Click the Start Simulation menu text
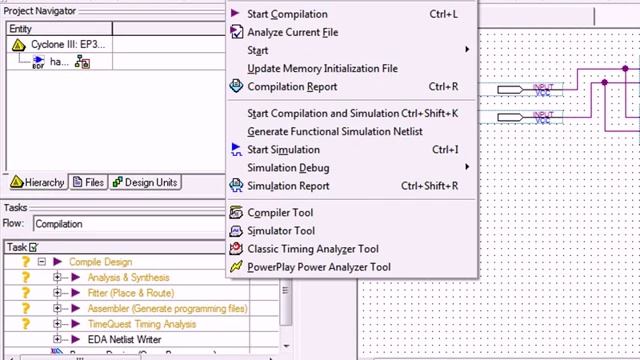 coord(283,149)
